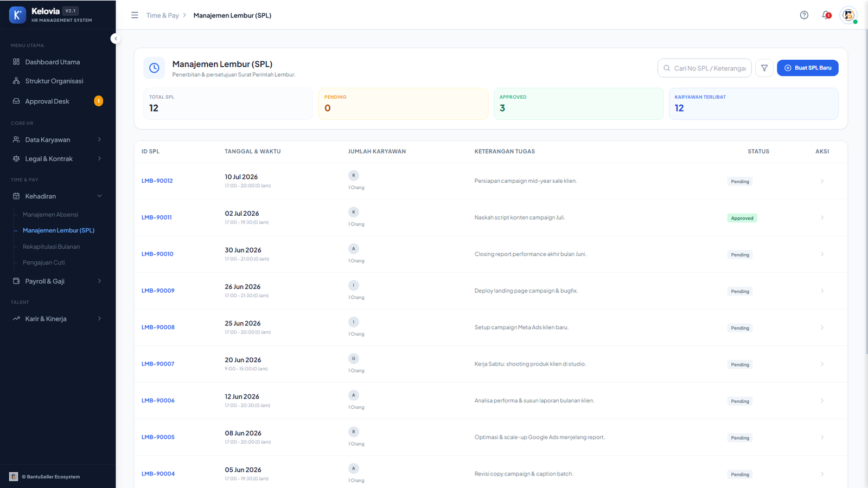The width and height of the screenshot is (868, 488).
Task: Expand the Payroll & Gaji submenu chevron
Action: [x=99, y=281]
